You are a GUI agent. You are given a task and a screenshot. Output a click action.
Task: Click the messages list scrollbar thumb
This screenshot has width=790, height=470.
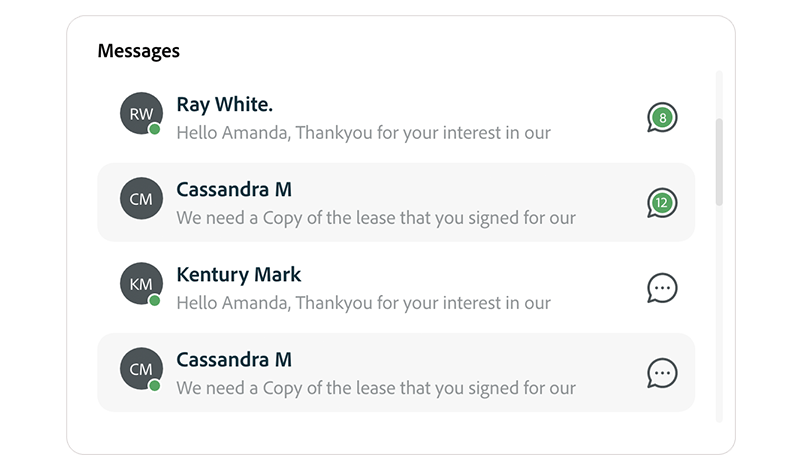coord(719,162)
